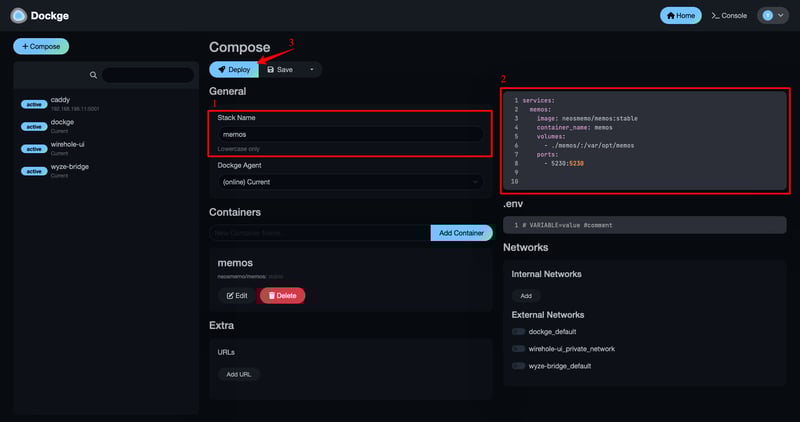Click the Dockge logo icon

point(18,16)
